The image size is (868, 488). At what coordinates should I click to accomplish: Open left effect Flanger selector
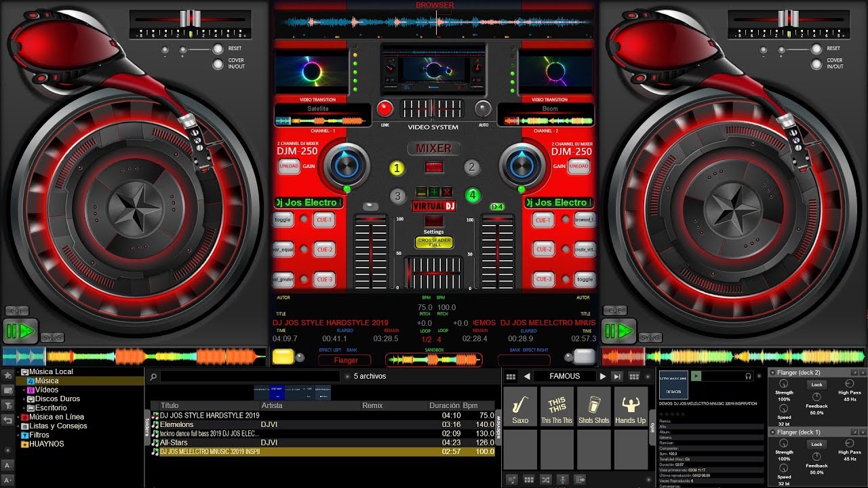click(x=346, y=360)
